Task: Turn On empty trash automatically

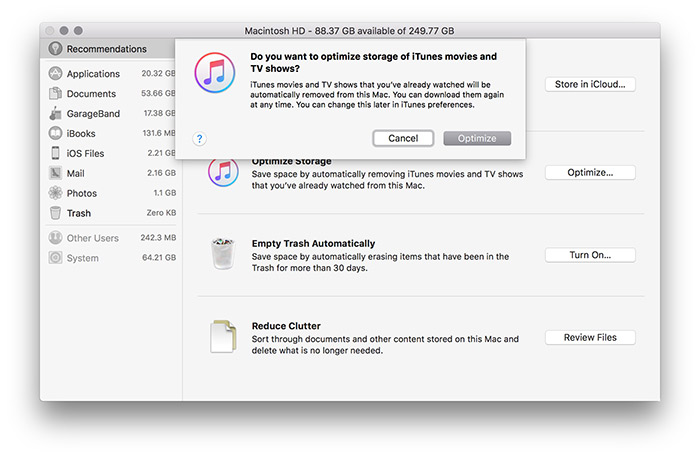Action: pyautogui.click(x=590, y=255)
